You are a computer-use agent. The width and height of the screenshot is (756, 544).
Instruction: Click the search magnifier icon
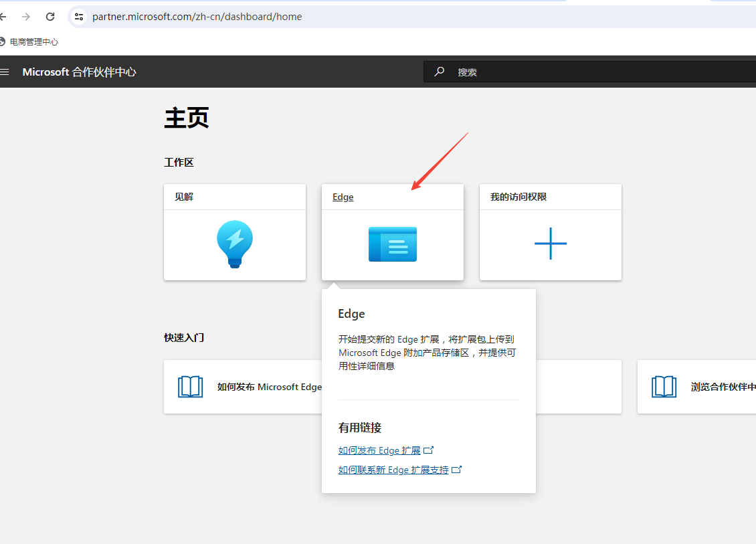440,72
